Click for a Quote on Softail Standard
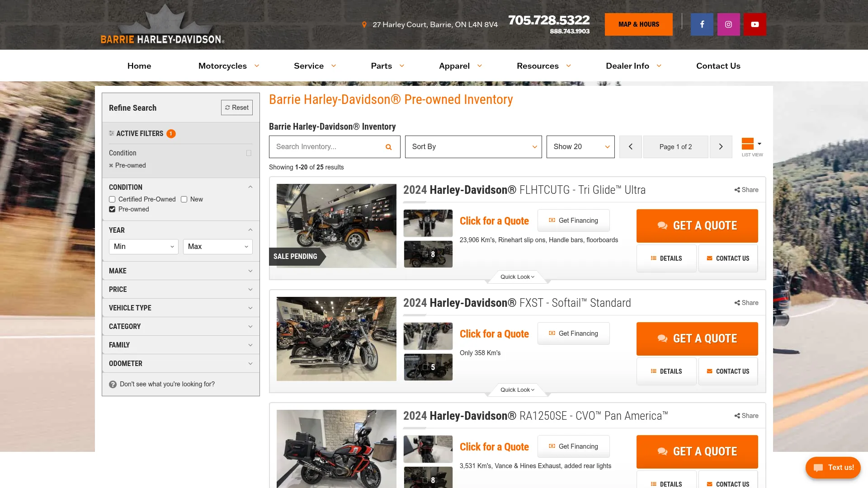868x488 pixels. (x=494, y=334)
